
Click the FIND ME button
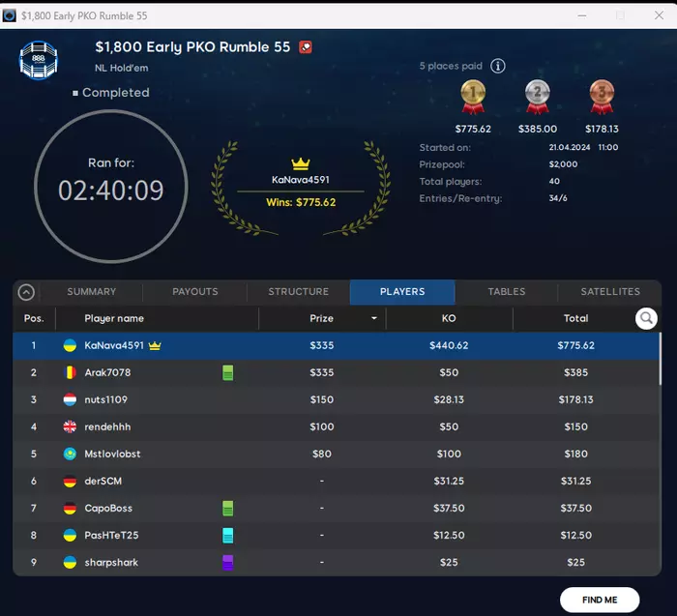click(600, 600)
